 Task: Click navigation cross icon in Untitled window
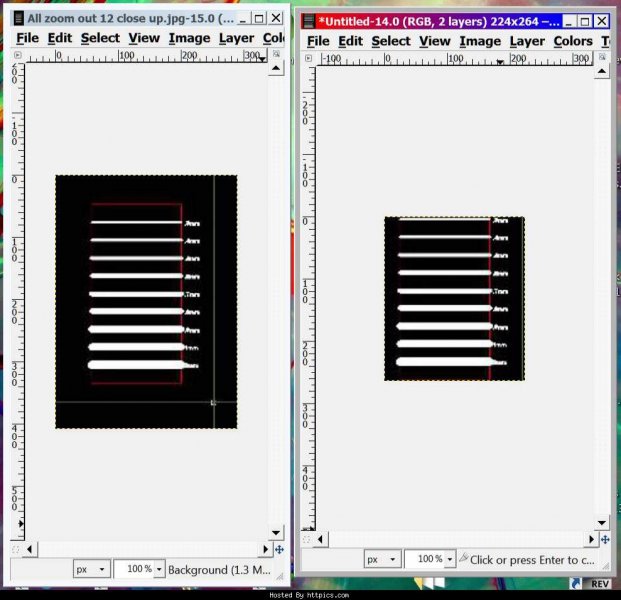[605, 539]
